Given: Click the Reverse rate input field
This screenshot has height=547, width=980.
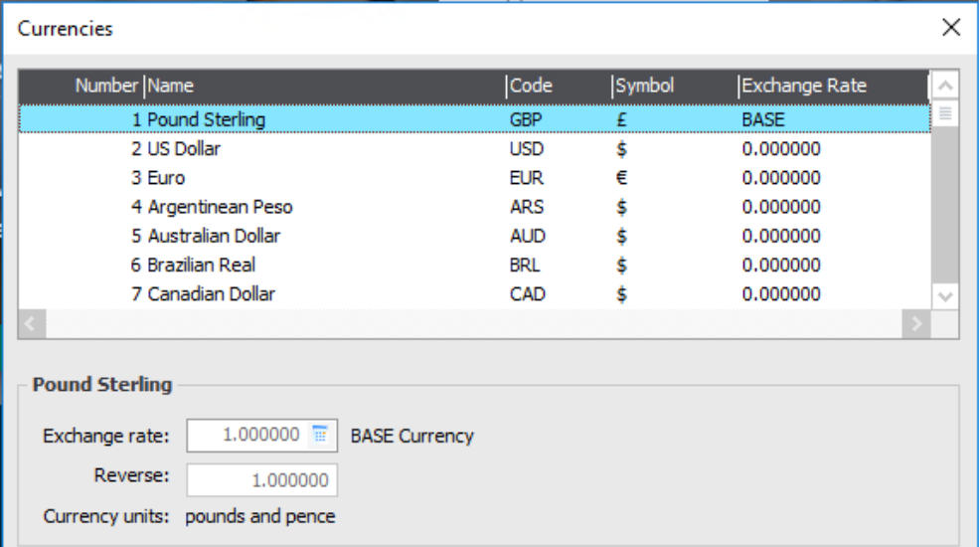Looking at the screenshot, I should pyautogui.click(x=261, y=480).
